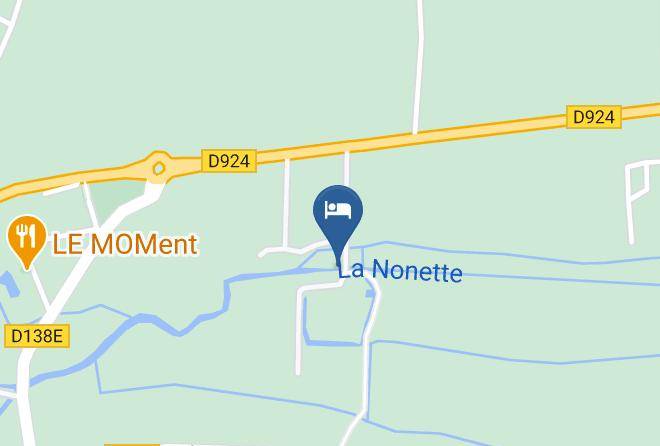
Task: Open the orange fork-and-knife restaurant pin
Action: tap(27, 241)
